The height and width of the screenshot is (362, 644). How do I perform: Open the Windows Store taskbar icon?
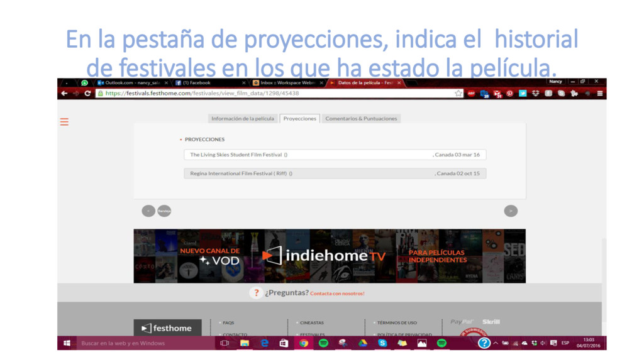[284, 343]
